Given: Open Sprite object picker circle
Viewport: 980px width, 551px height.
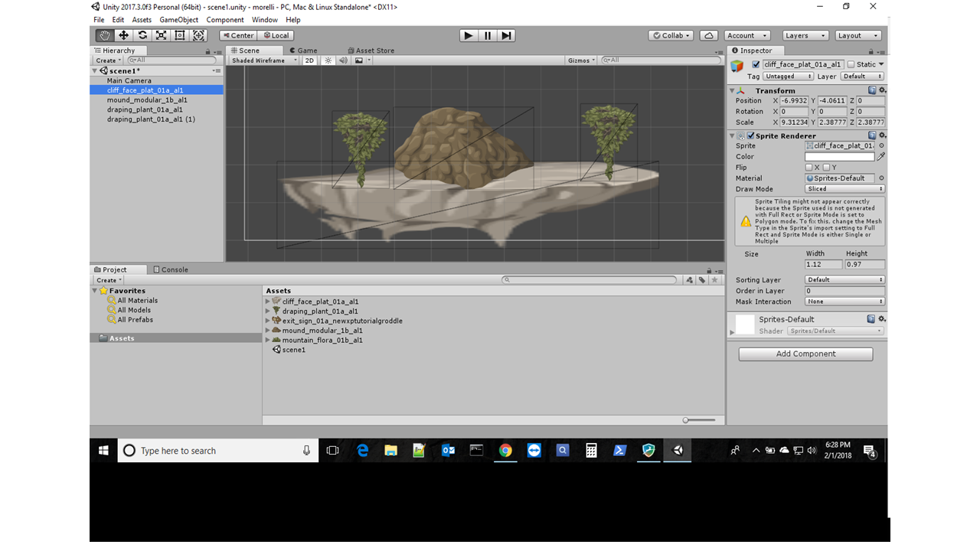Looking at the screenshot, I should (x=881, y=145).
